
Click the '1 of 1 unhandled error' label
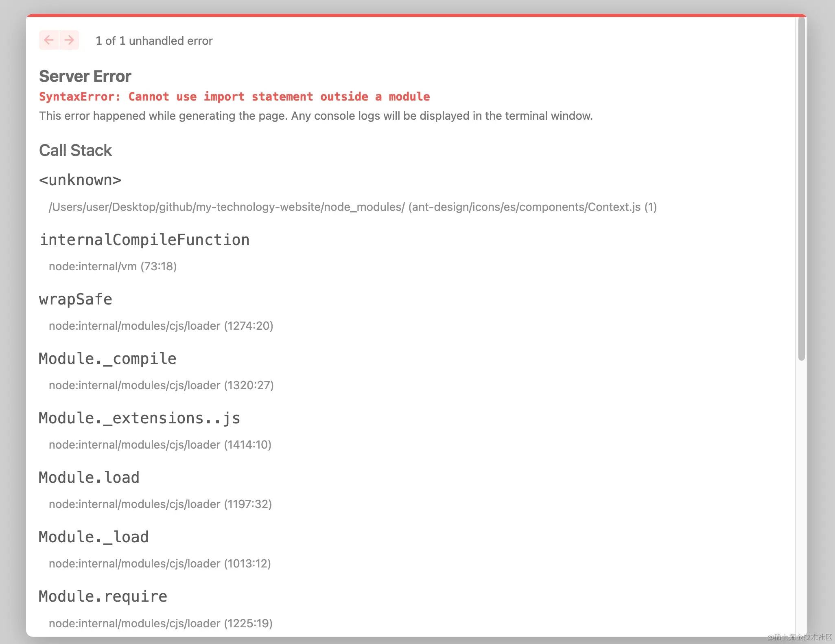[154, 41]
